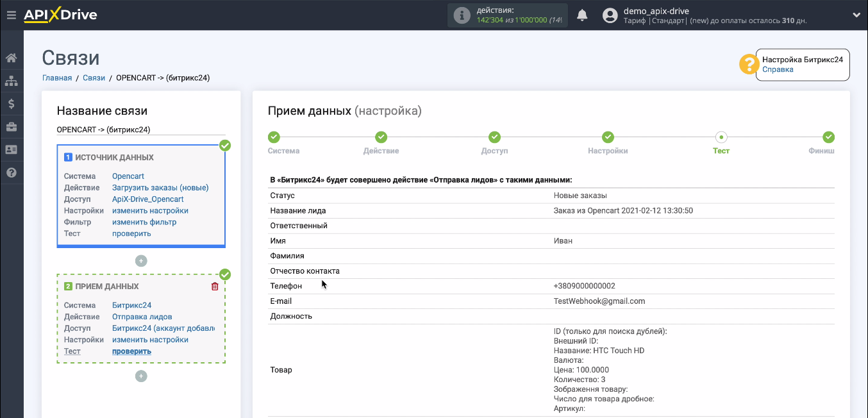Screen dimensions: 868x418
Task: Edit the connection name field
Action: 141,130
